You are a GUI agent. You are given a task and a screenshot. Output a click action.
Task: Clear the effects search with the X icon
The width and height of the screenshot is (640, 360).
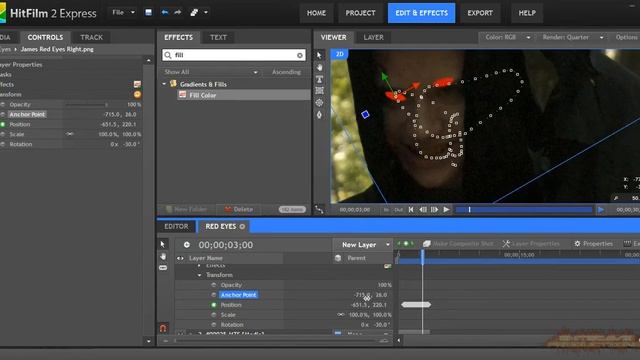pyautogui.click(x=300, y=55)
